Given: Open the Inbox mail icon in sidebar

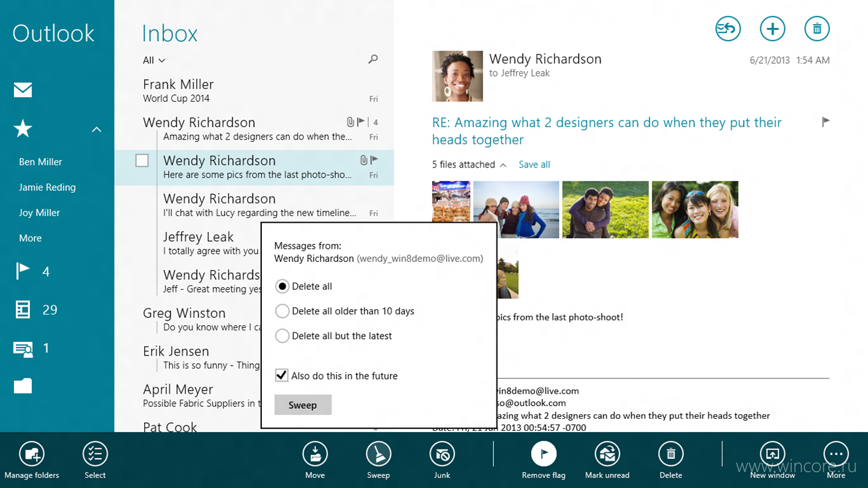Looking at the screenshot, I should pyautogui.click(x=23, y=90).
